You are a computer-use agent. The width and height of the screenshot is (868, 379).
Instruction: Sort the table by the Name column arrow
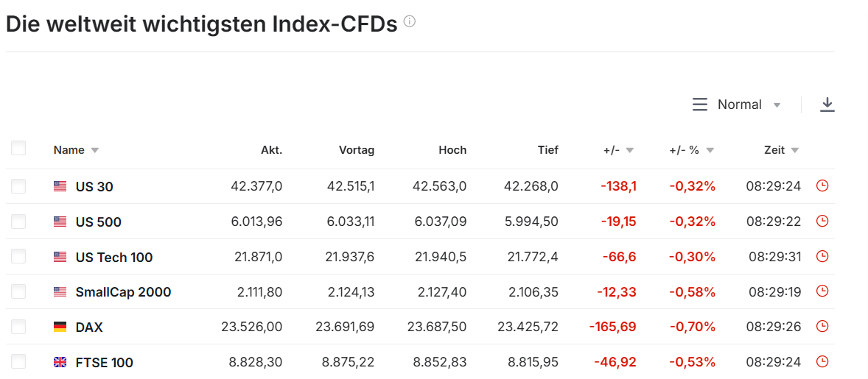(94, 150)
